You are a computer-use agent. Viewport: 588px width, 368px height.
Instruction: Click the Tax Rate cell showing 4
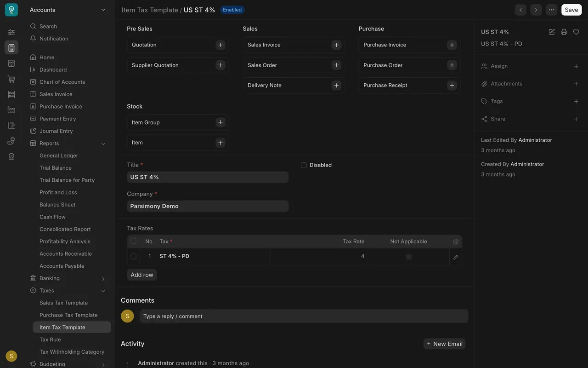pyautogui.click(x=319, y=256)
